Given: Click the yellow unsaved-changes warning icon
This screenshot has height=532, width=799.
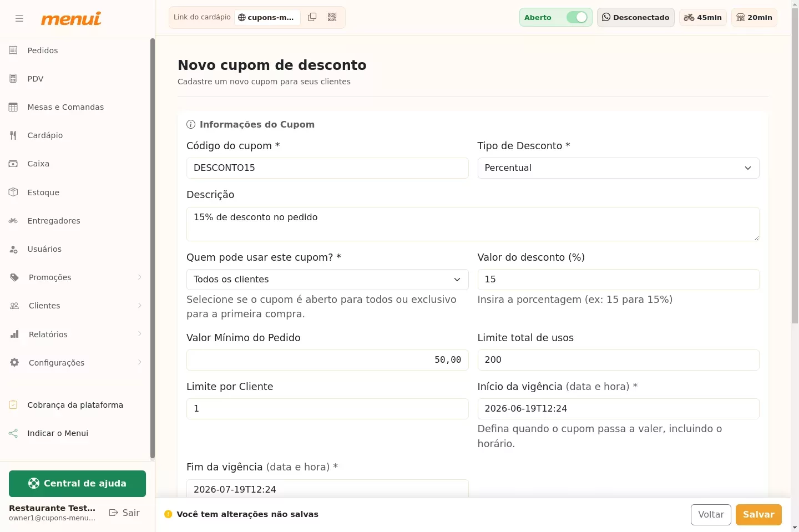Looking at the screenshot, I should click(x=168, y=514).
